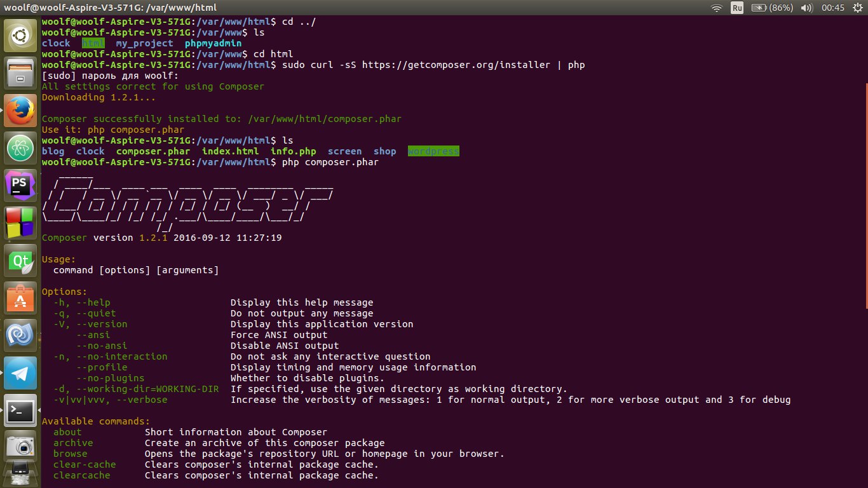Open the Wi-Fi network indicator
868x488 pixels.
coord(717,8)
